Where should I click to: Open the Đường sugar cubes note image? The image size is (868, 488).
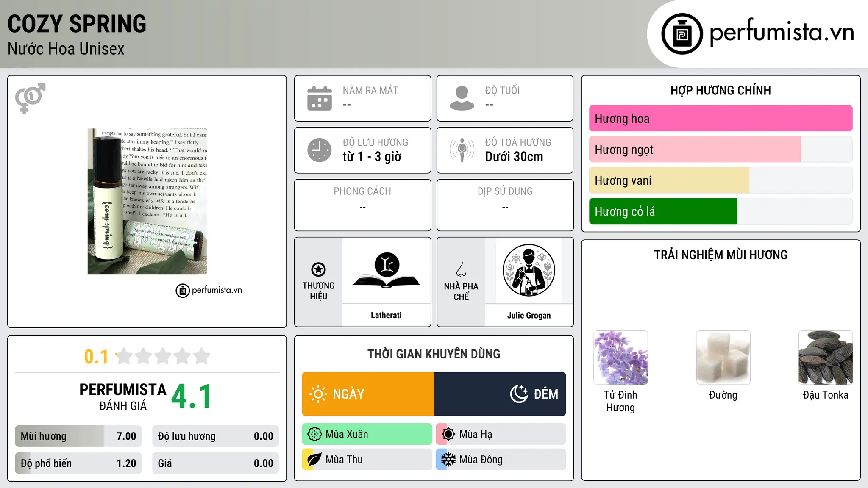(x=723, y=358)
